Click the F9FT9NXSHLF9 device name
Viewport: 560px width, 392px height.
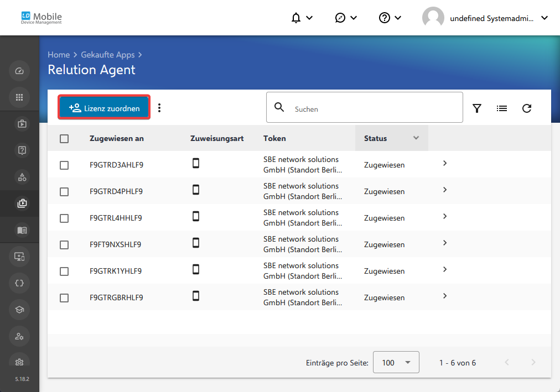pos(115,245)
